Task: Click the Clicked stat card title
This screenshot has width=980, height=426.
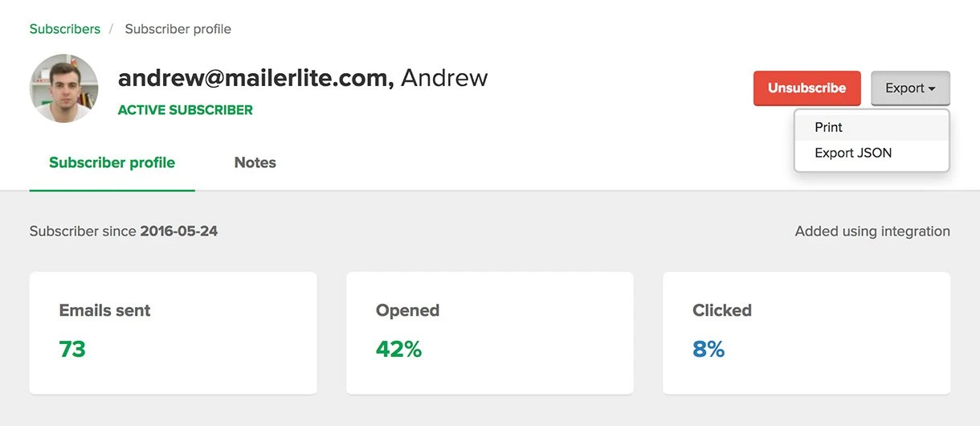Action: [x=722, y=310]
